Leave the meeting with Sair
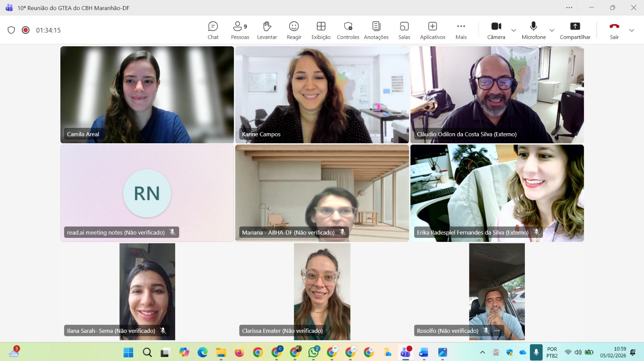This screenshot has height=361, width=644. [614, 30]
